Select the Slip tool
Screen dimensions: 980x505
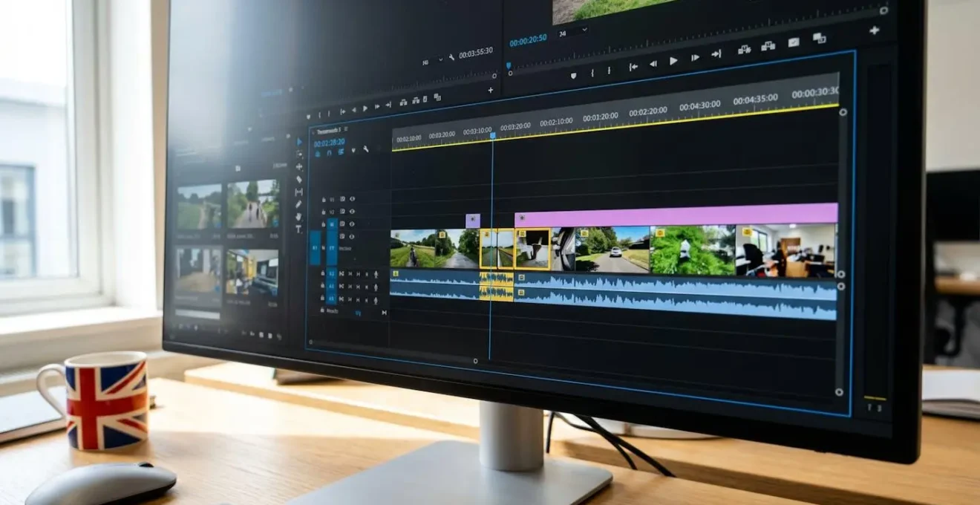tap(299, 192)
